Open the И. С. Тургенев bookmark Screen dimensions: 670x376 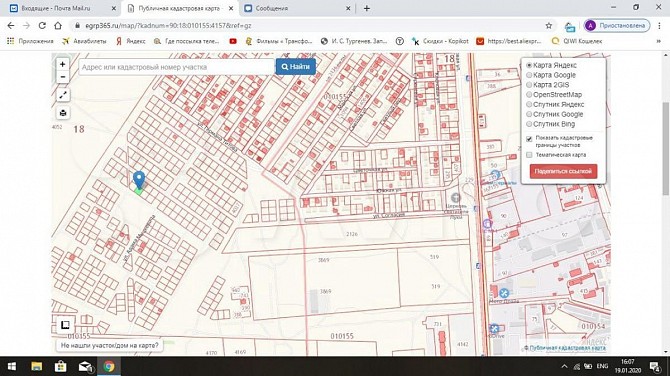[x=354, y=41]
